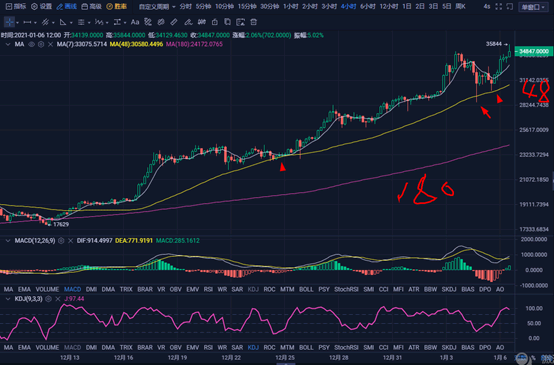The image size is (554, 365).
Task: Click the DEA:771.9191 legend value
Action: pyautogui.click(x=134, y=241)
